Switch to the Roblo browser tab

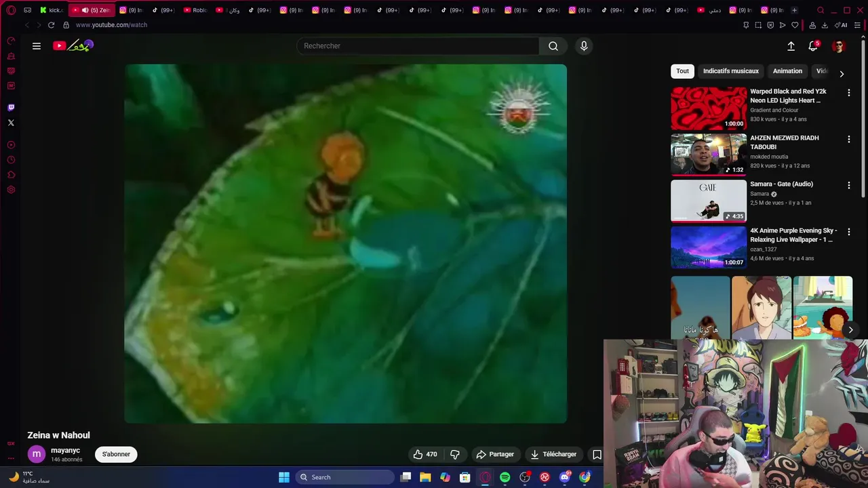click(195, 10)
